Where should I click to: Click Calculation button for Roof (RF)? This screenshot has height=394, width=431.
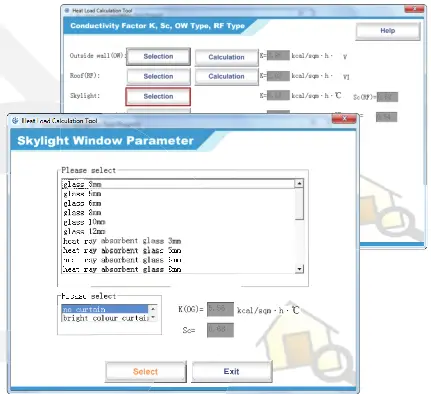click(x=226, y=76)
